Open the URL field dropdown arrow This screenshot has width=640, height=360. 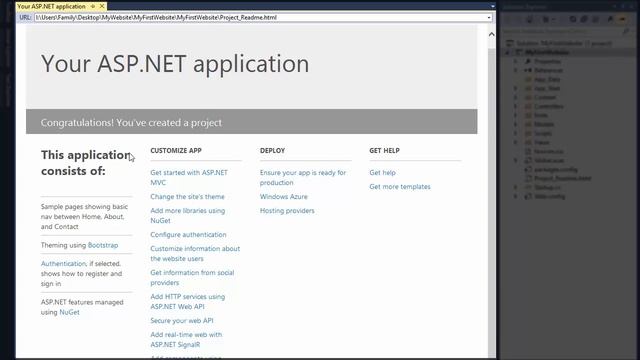click(489, 18)
